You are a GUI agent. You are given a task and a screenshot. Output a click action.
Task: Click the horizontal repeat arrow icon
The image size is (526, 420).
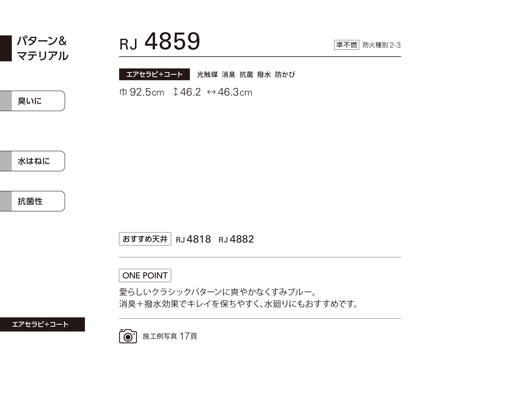[x=211, y=92]
